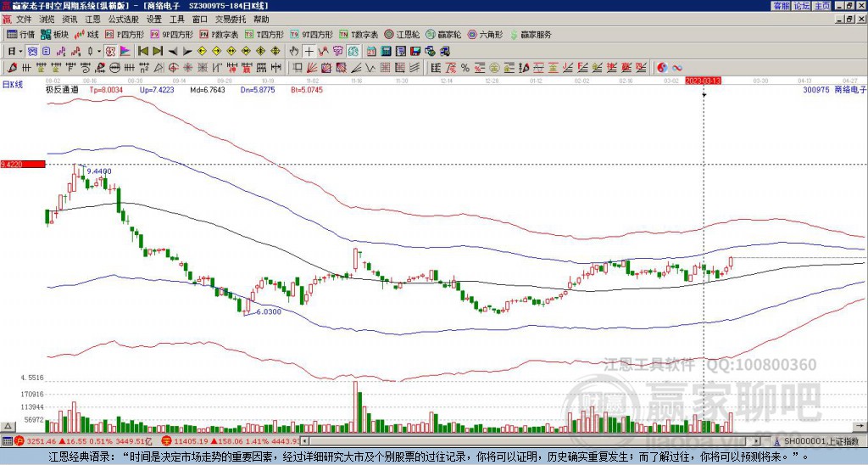This screenshot has width=868, height=465.
Task: Open the 9P四方形 tool
Action: 171,34
